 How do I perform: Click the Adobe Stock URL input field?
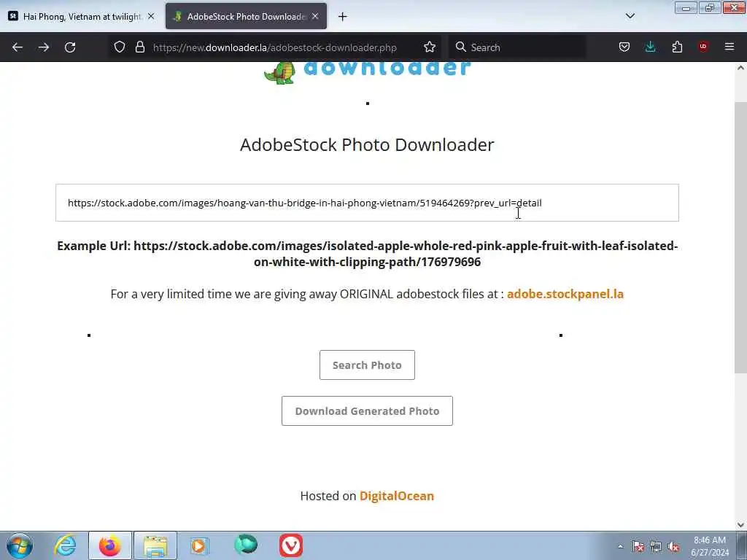(x=367, y=203)
